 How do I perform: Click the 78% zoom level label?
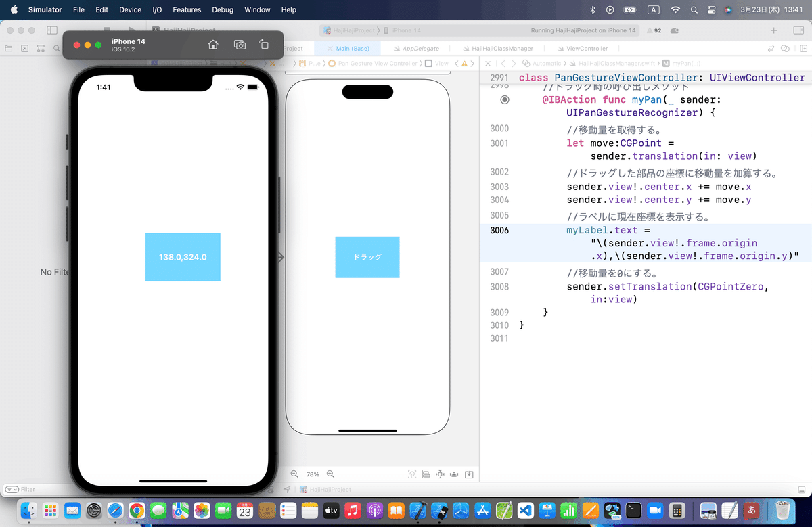click(313, 474)
